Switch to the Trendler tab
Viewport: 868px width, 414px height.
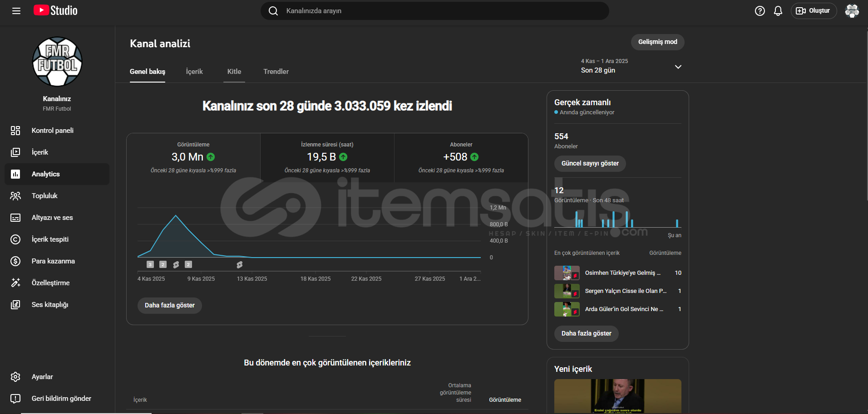click(276, 72)
